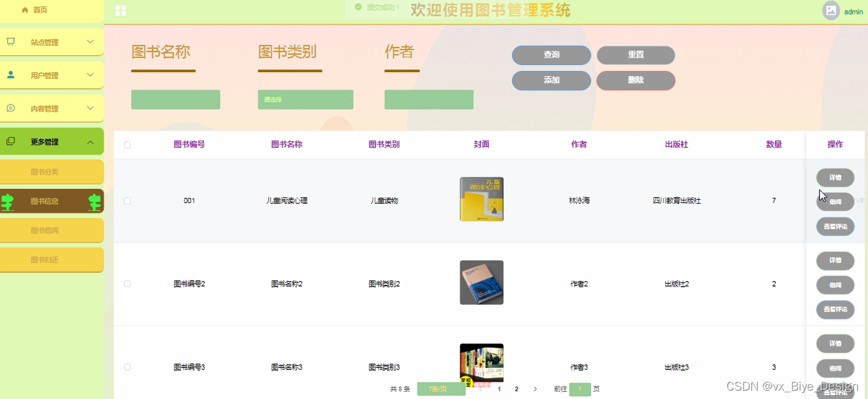This screenshot has width=868, height=399.
Task: Click the 前往 page number input
Action: coord(580,389)
